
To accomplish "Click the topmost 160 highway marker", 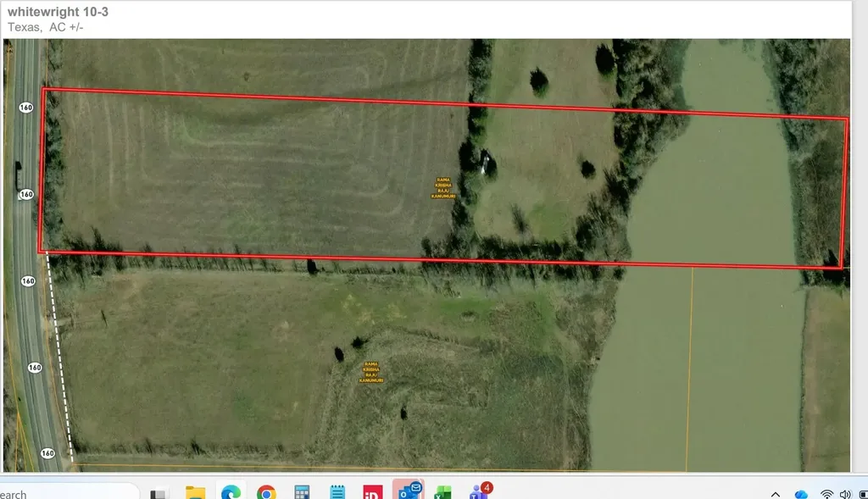I will point(26,108).
